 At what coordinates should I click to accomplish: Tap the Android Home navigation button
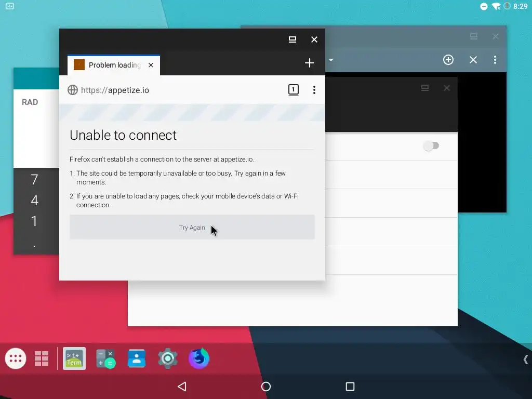click(266, 387)
